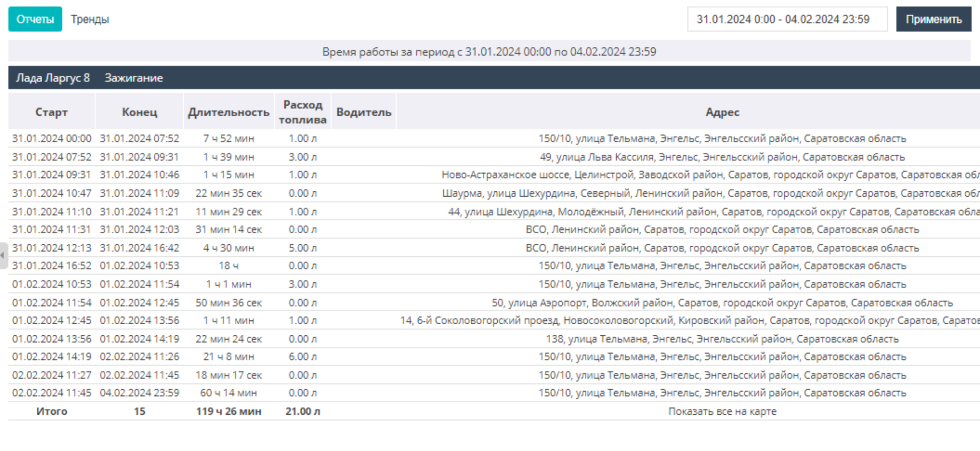This screenshot has width=980, height=451.
Task: Select the duration 31 мин 14 сек
Action: pos(229,230)
